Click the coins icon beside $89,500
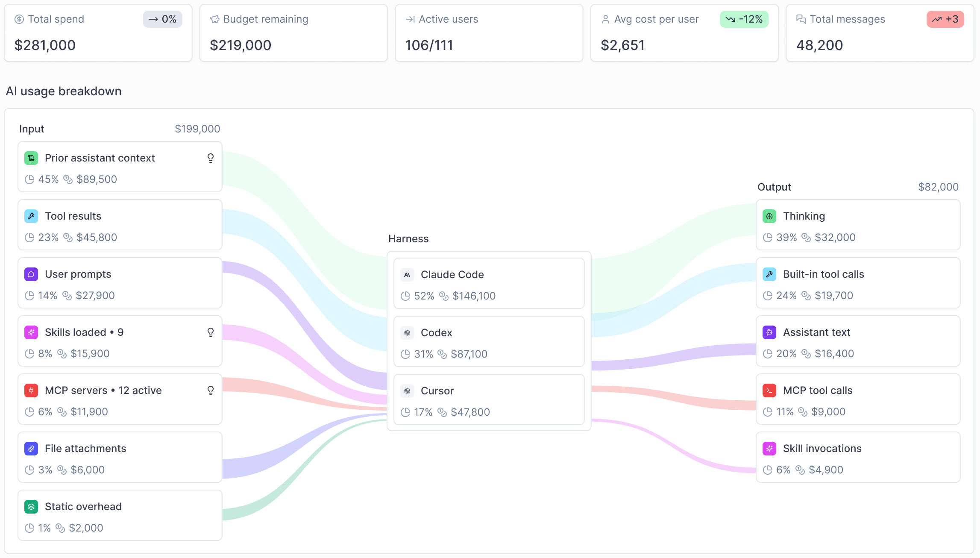 pyautogui.click(x=68, y=179)
